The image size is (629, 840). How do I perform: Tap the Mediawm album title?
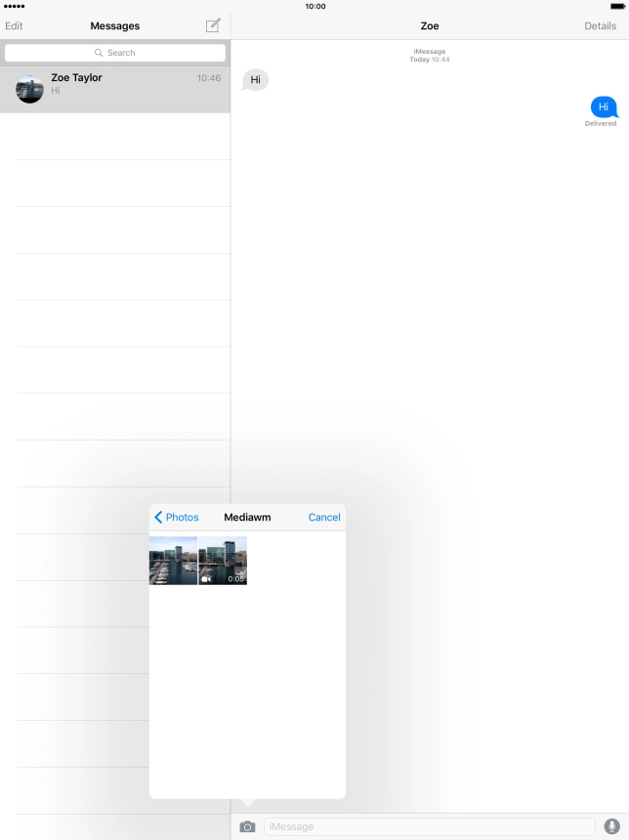point(247,518)
